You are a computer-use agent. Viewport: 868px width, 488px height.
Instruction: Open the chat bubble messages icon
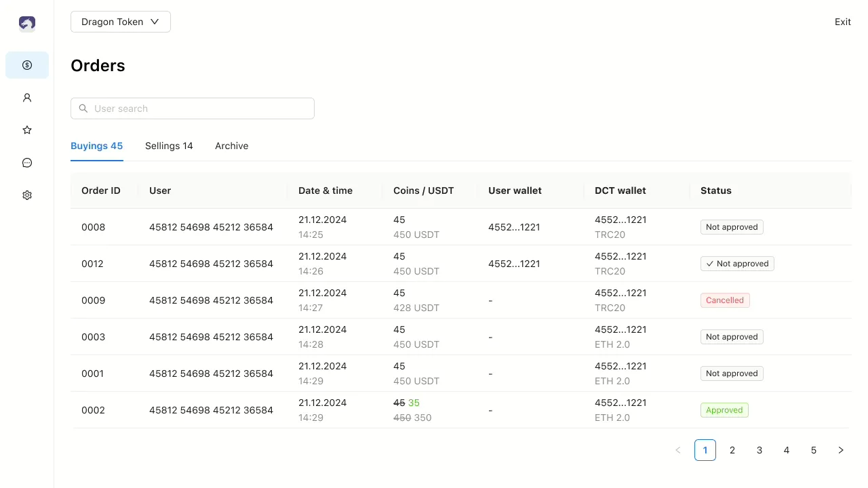point(27,163)
